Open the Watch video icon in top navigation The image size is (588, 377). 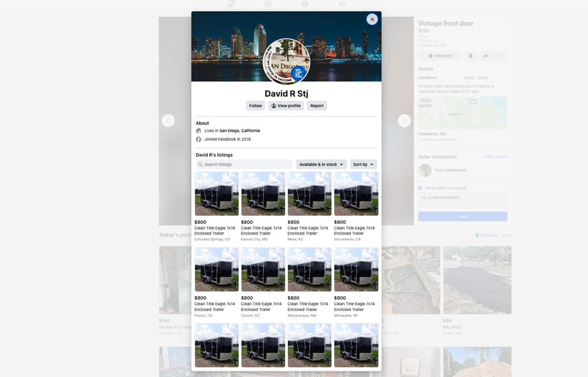[268, 4]
